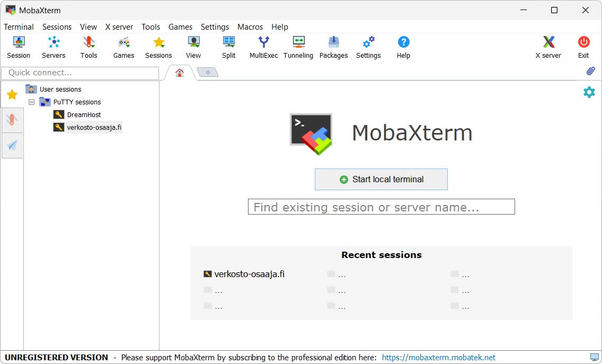The width and height of the screenshot is (602, 364).
Task: Click the Find existing session search field
Action: click(380, 207)
